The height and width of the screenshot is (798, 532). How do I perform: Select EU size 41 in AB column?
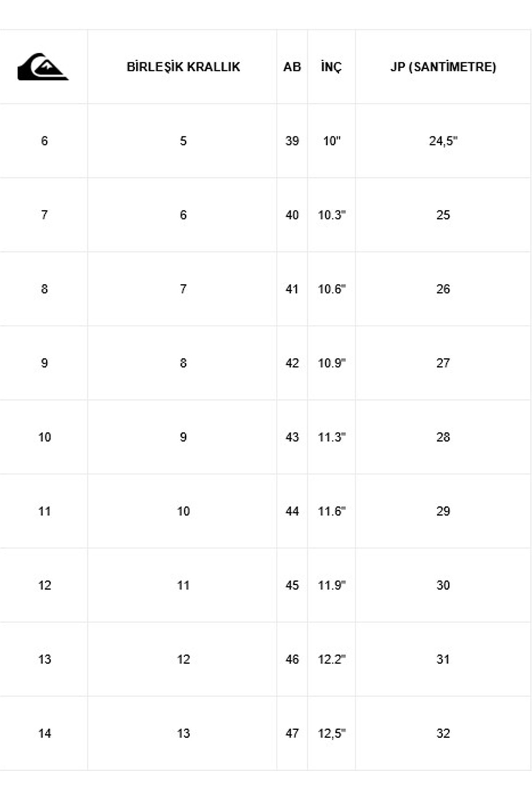tap(292, 289)
